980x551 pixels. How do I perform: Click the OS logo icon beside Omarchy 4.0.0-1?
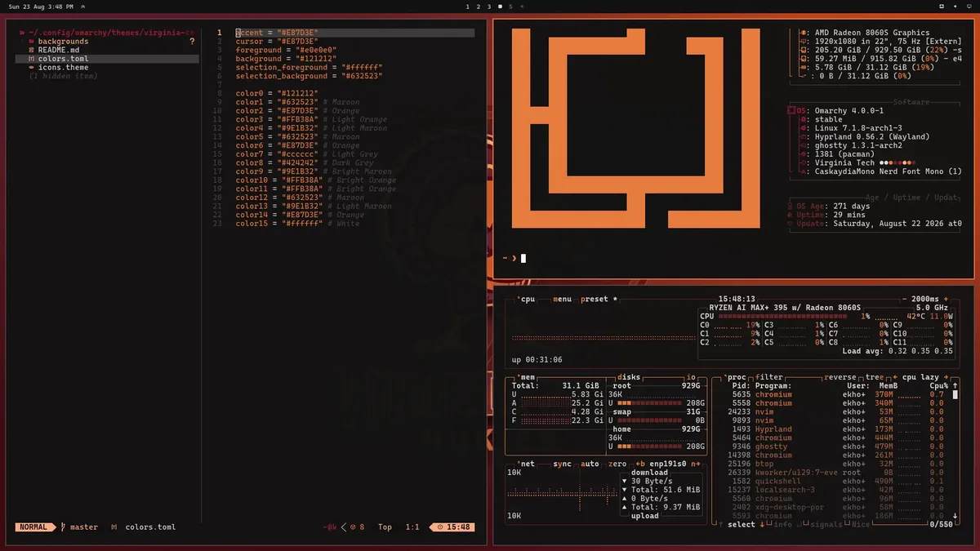tap(791, 110)
